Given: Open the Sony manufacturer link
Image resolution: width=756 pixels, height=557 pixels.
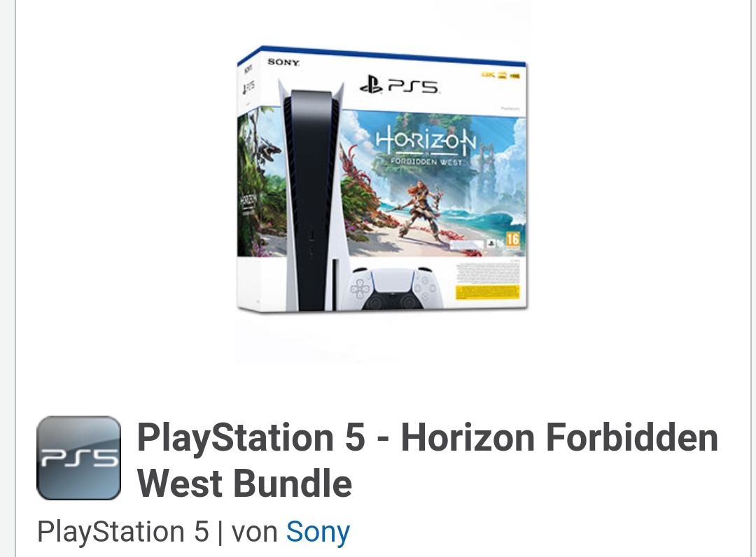Looking at the screenshot, I should pos(318,532).
